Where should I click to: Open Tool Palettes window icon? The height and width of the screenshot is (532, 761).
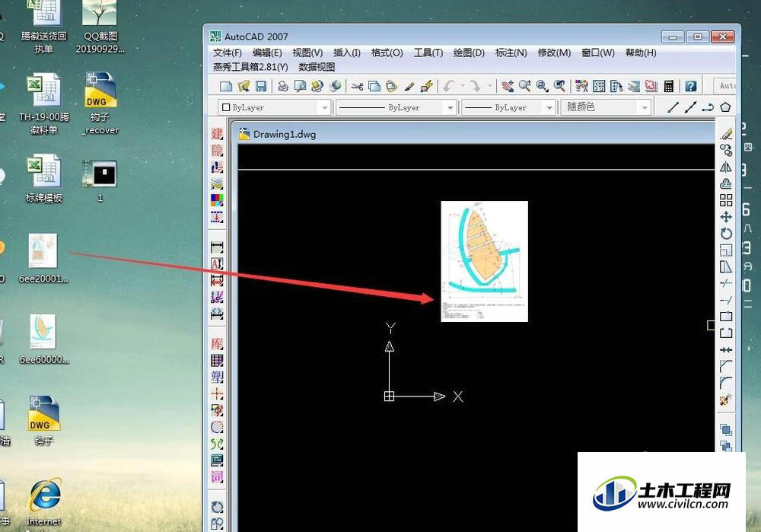616,87
